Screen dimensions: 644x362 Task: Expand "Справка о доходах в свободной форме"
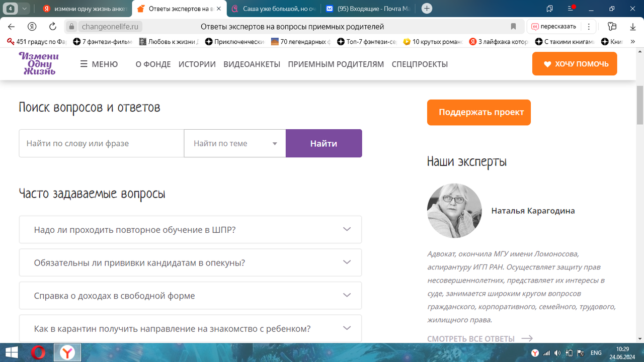pos(190,296)
